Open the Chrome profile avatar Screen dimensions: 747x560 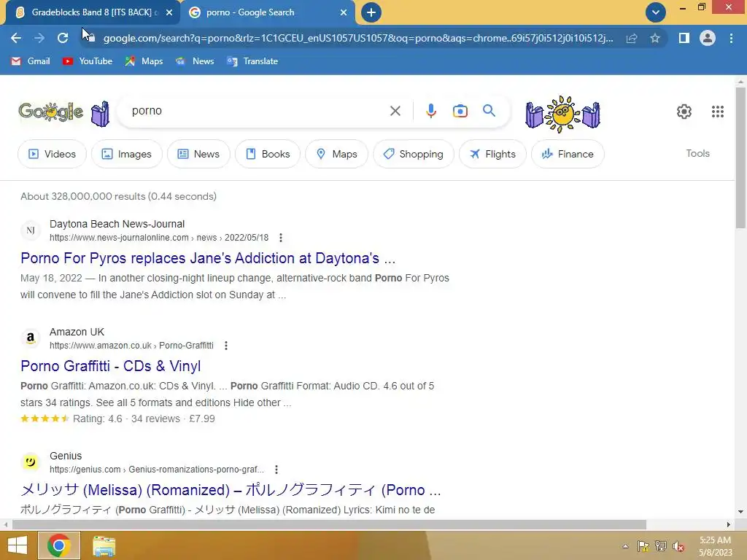(x=708, y=38)
